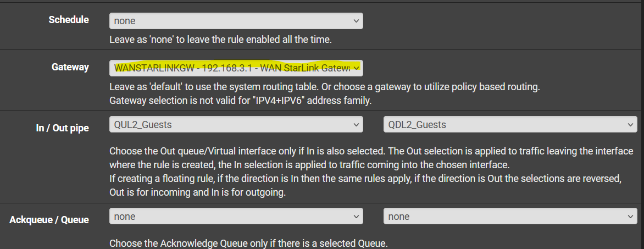The height and width of the screenshot is (249, 644).
Task: Click the chevron arrow on Queue selector
Action: point(630,216)
